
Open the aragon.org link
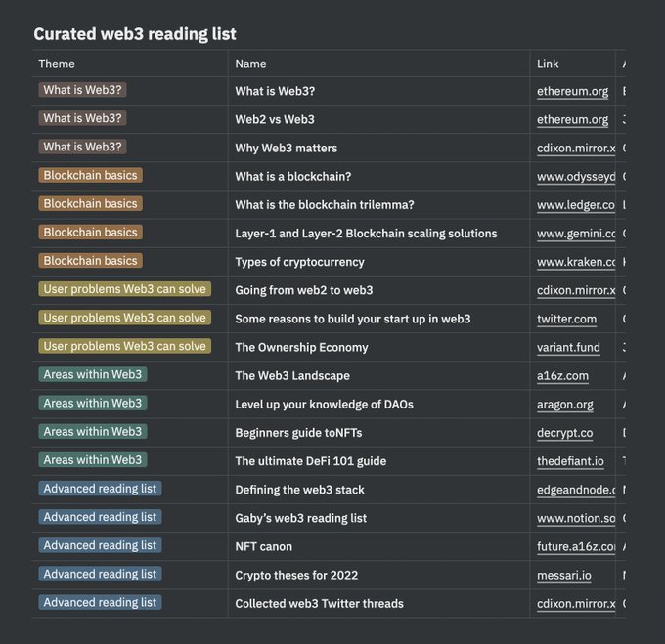click(x=565, y=405)
